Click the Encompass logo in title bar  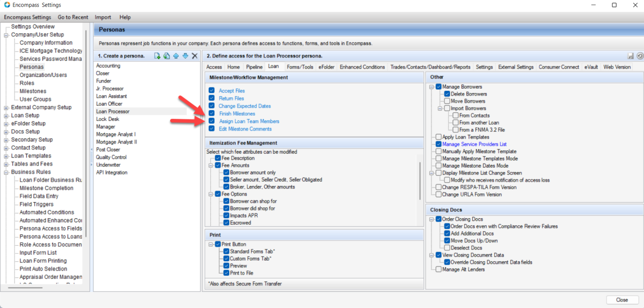pyautogui.click(x=6, y=5)
